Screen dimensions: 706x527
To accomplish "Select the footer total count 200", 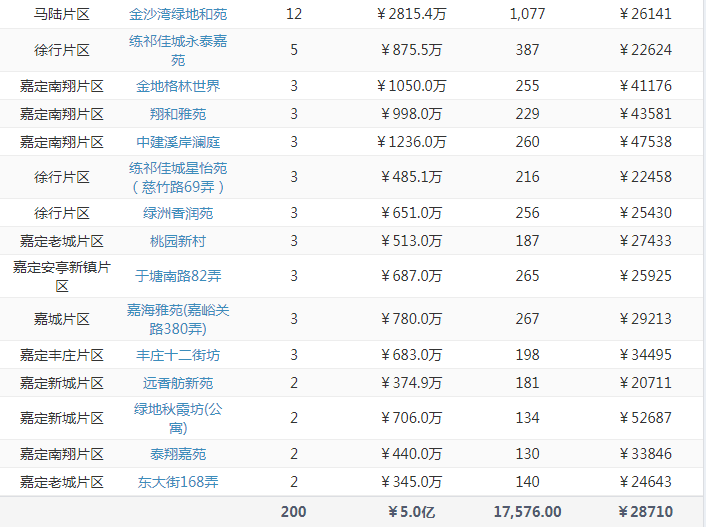I will [x=294, y=512].
